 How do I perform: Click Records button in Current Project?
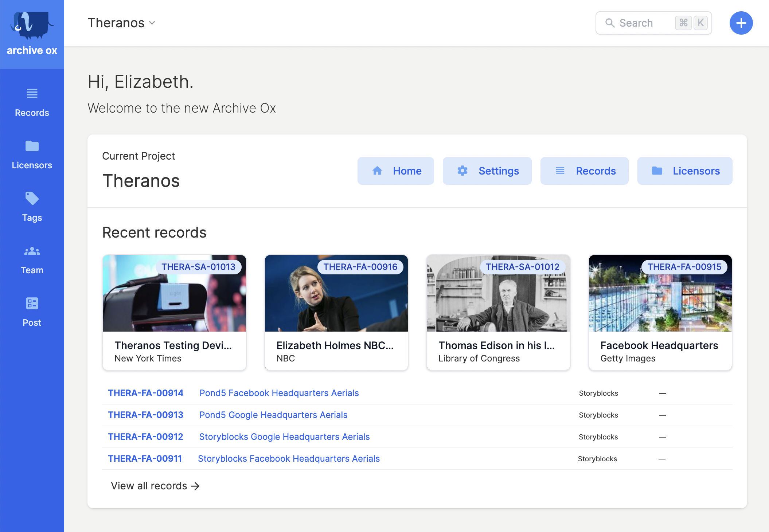click(584, 171)
